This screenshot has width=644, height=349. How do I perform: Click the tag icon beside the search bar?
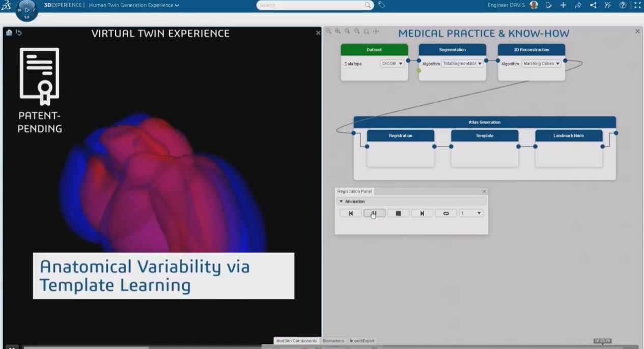tap(381, 5)
